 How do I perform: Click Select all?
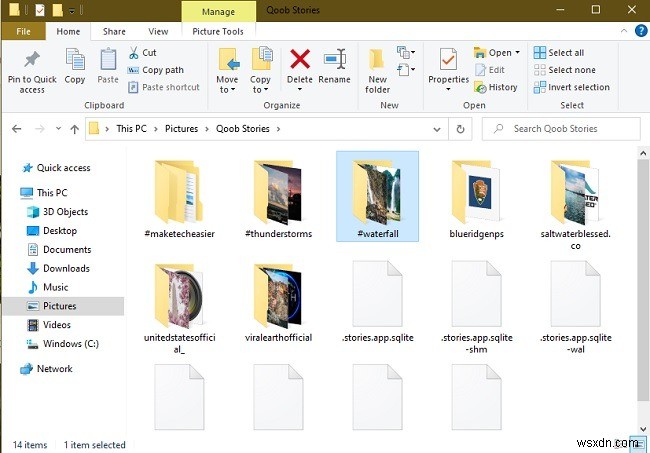click(559, 53)
